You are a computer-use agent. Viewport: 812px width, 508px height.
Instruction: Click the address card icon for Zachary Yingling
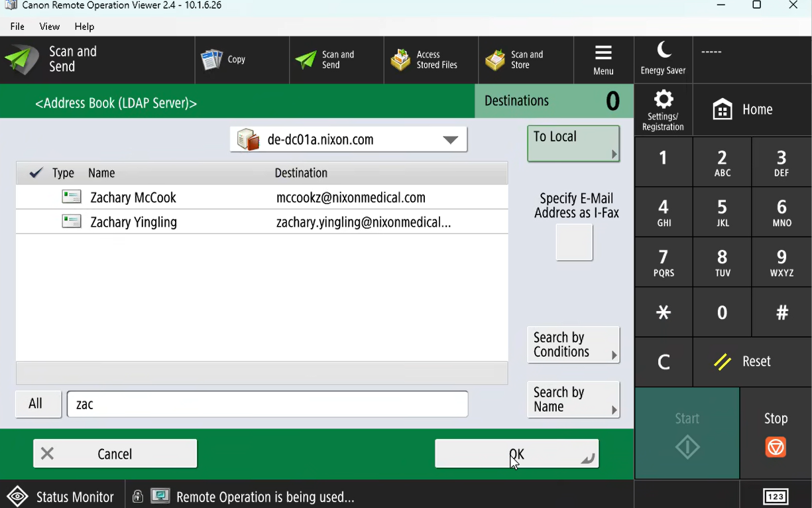(x=72, y=222)
